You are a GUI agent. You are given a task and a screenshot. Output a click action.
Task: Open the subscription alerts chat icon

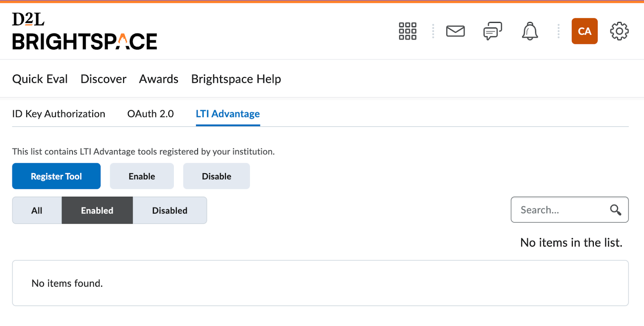coord(493,31)
